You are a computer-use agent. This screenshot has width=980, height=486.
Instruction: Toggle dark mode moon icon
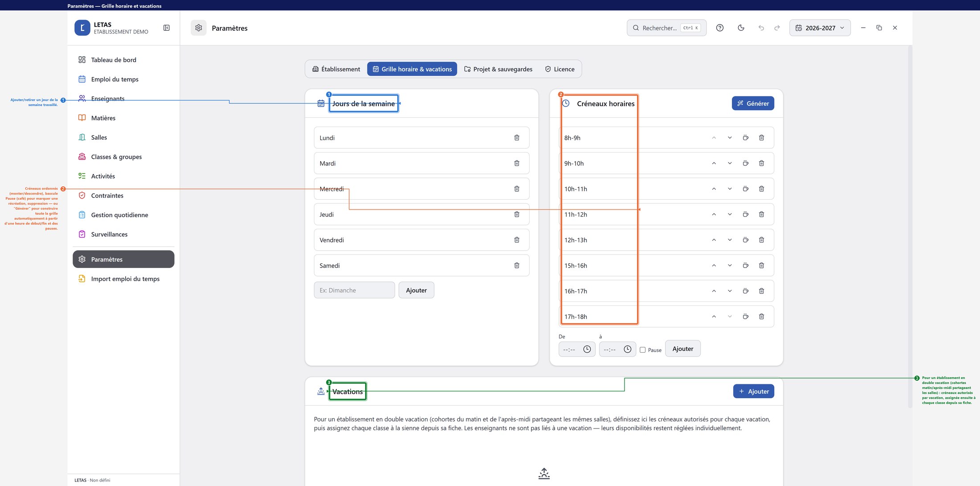(741, 28)
